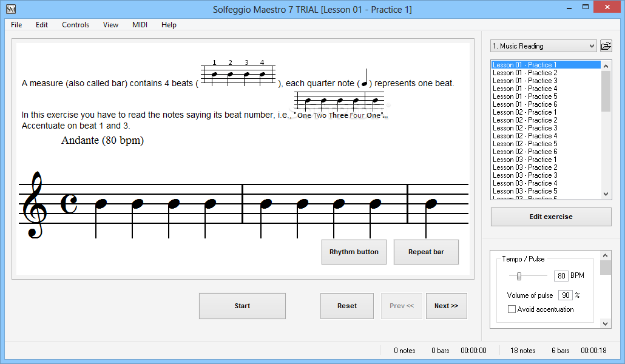
Task: Select Lesson 01 - Practice 5
Action: [546, 96]
